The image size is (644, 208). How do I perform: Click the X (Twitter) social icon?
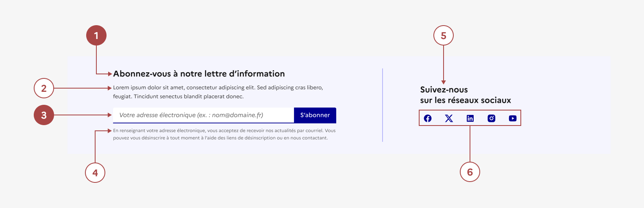(449, 118)
